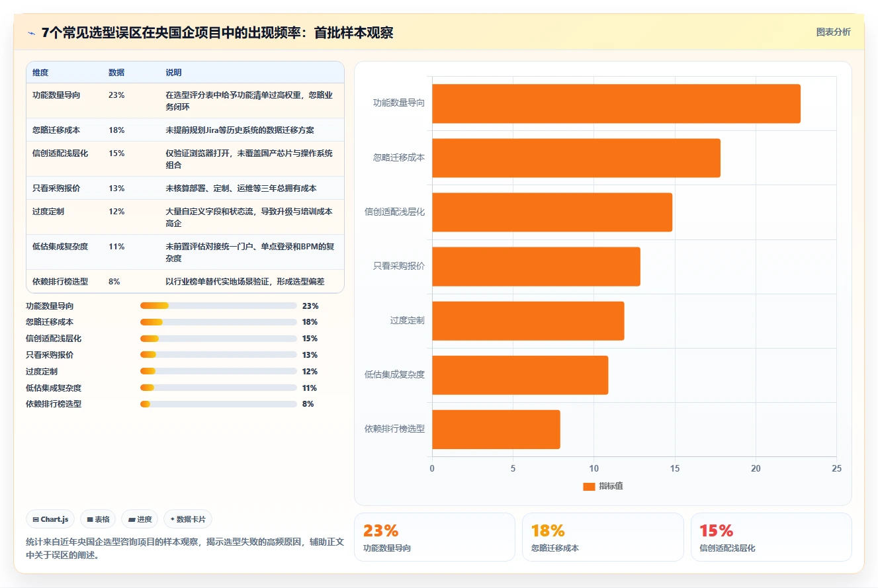Click the orange 过度定制 bar in the chart
This screenshot has height=588, width=878.
(529, 321)
